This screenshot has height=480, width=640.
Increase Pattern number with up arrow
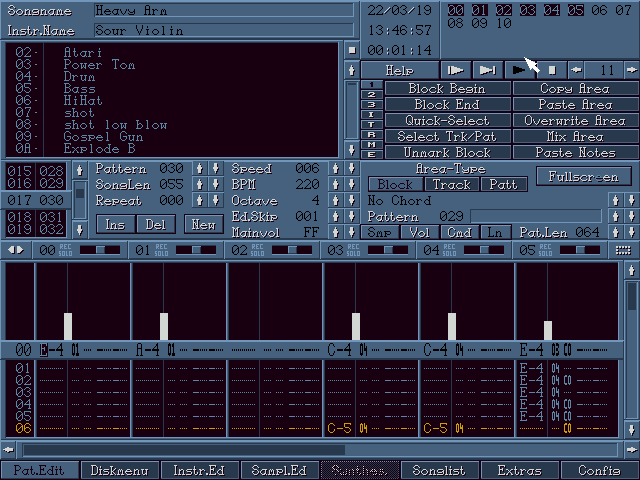click(x=200, y=168)
